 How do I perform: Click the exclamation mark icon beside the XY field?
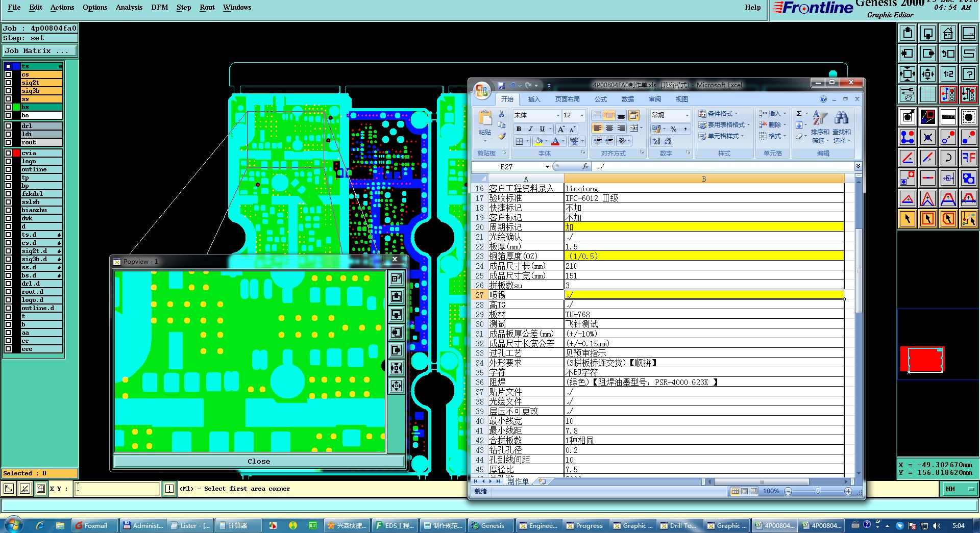point(169,489)
